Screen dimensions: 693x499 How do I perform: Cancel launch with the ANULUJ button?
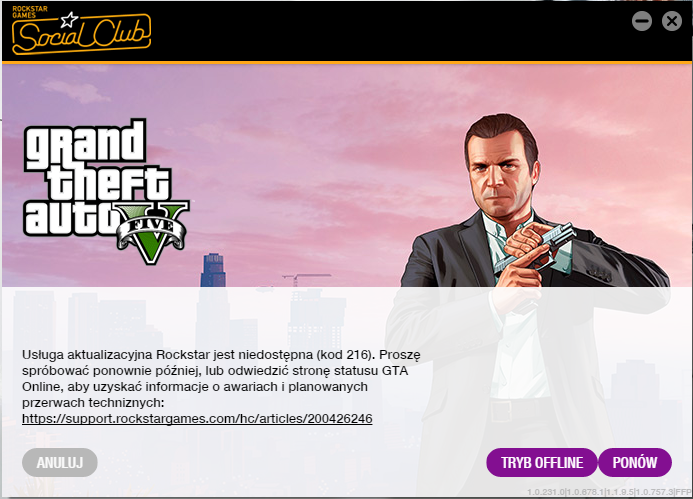click(60, 463)
